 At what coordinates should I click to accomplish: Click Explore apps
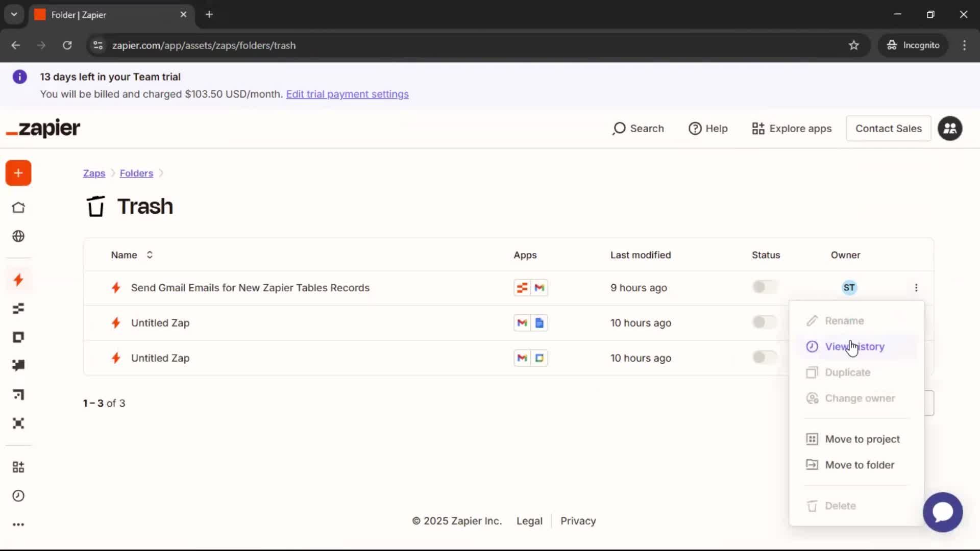pyautogui.click(x=792, y=129)
